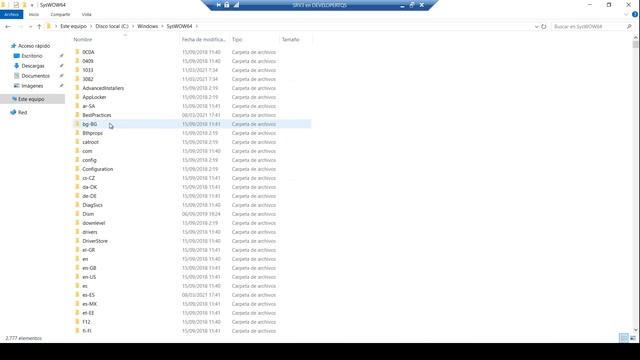Expand chevron after Windows breadcrumb
640x360 pixels.
click(x=162, y=26)
